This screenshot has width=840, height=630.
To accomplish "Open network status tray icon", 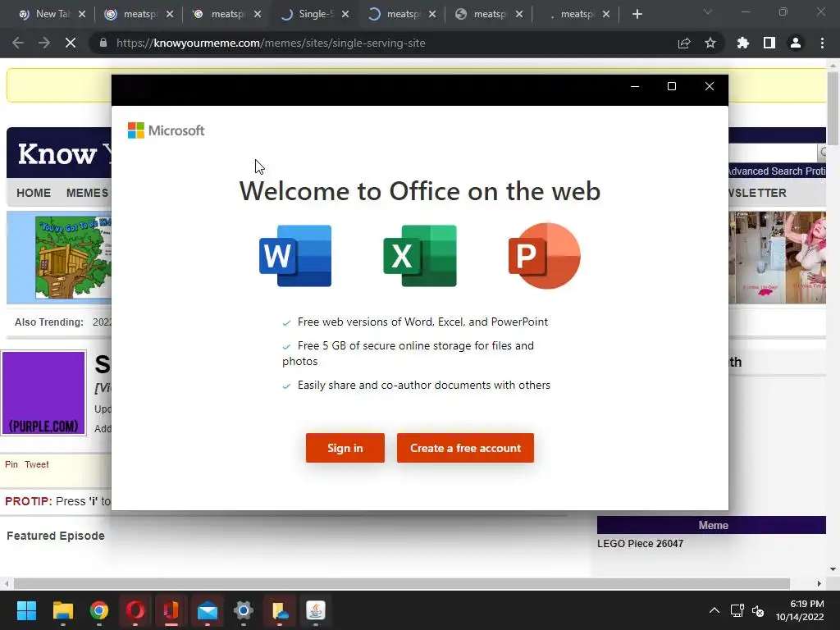I will [x=737, y=610].
